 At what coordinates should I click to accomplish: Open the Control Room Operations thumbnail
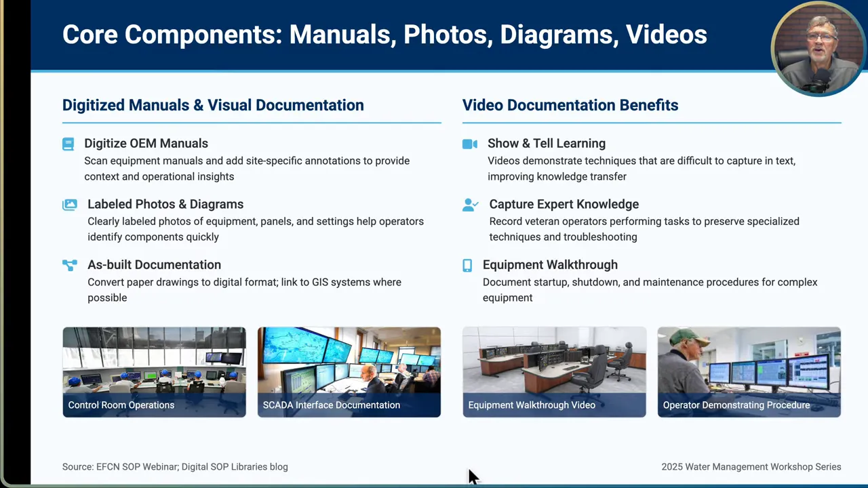154,371
